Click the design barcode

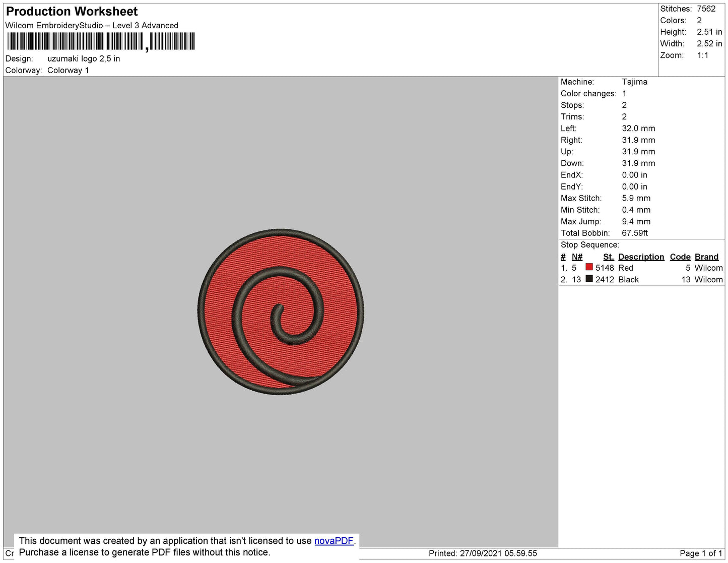[x=101, y=41]
